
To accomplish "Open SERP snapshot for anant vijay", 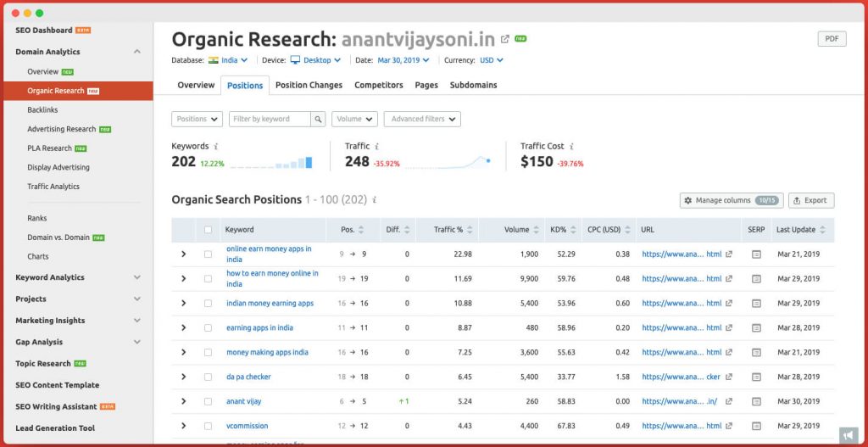I will tap(756, 401).
